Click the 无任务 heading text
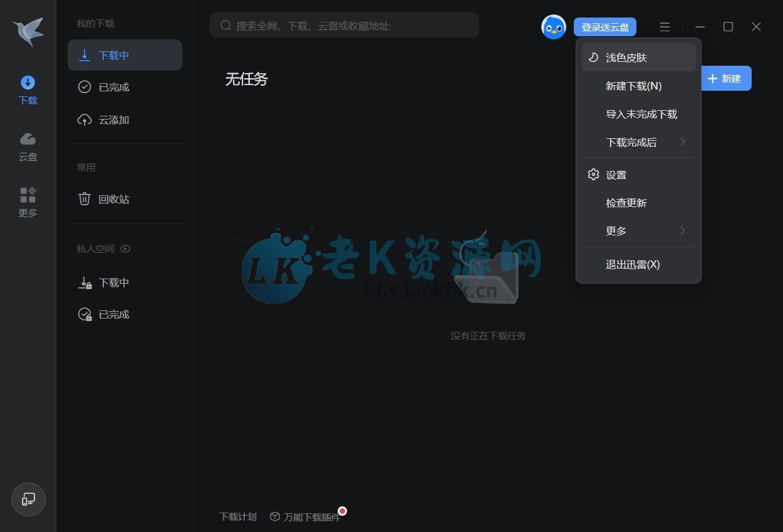The width and height of the screenshot is (783, 532). (x=247, y=79)
